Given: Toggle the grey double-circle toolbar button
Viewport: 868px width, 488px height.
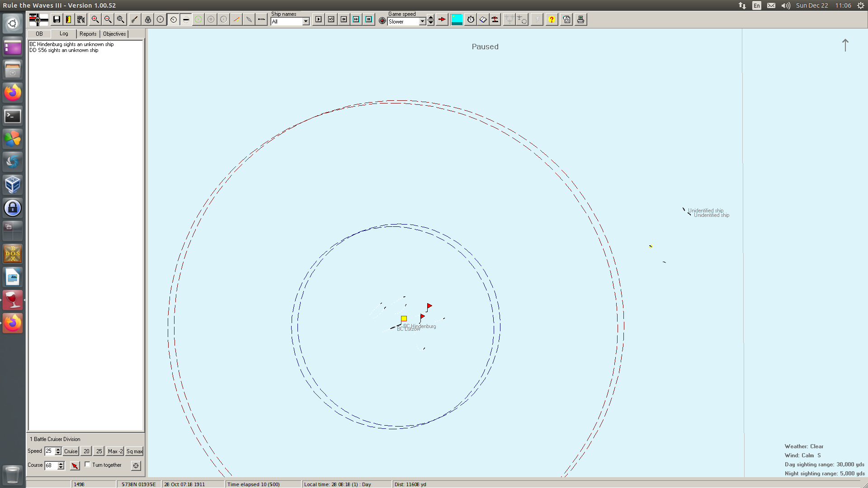Looking at the screenshot, I should pyautogui.click(x=211, y=19).
